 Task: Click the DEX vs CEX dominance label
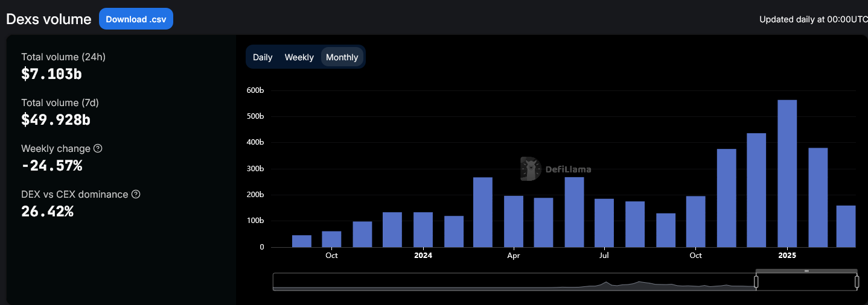74,194
